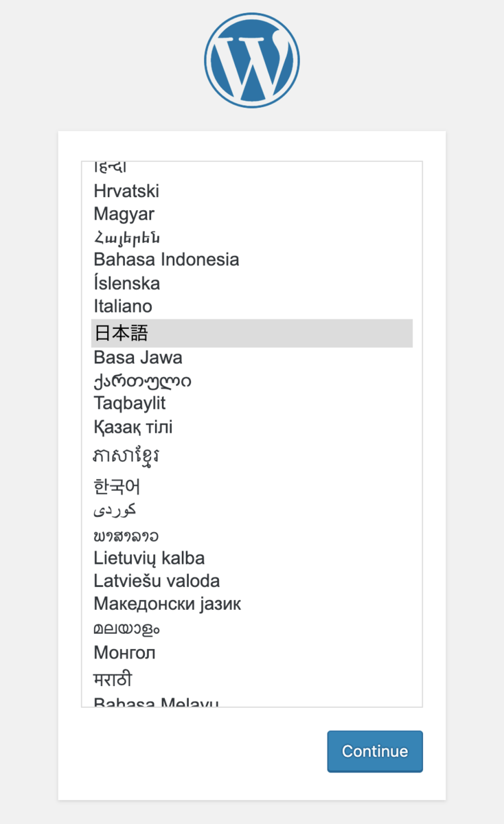Viewport: 504px width, 824px height.
Task: Select Magyar in the language list
Action: coord(252,214)
